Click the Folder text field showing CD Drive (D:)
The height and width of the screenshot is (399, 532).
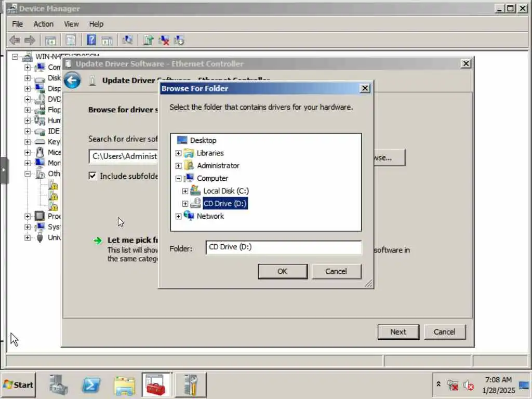[284, 247]
